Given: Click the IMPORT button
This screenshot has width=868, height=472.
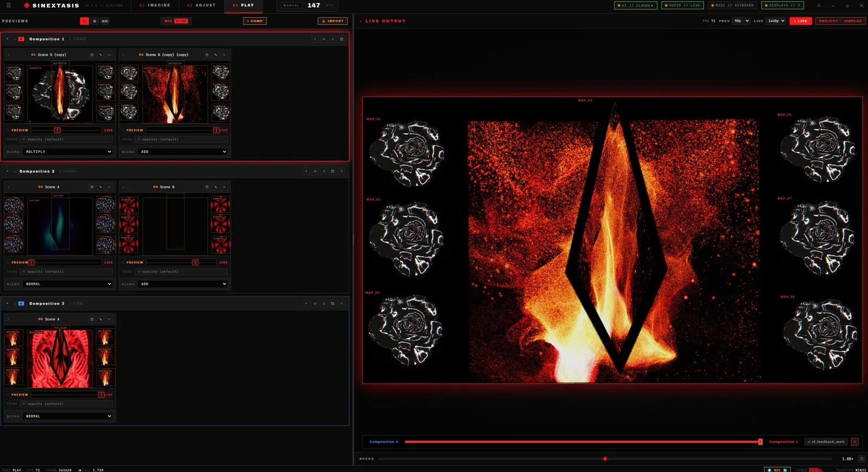Looking at the screenshot, I should pos(333,21).
